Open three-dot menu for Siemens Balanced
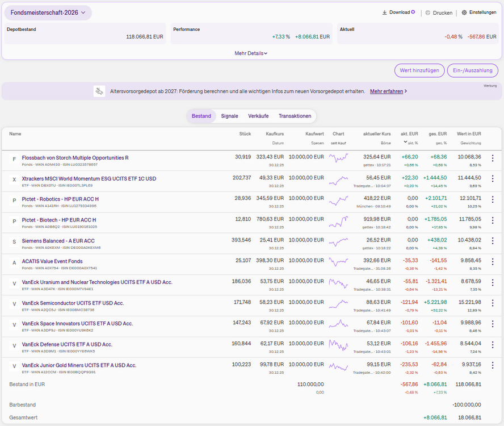The width and height of the screenshot is (504, 426). click(493, 241)
